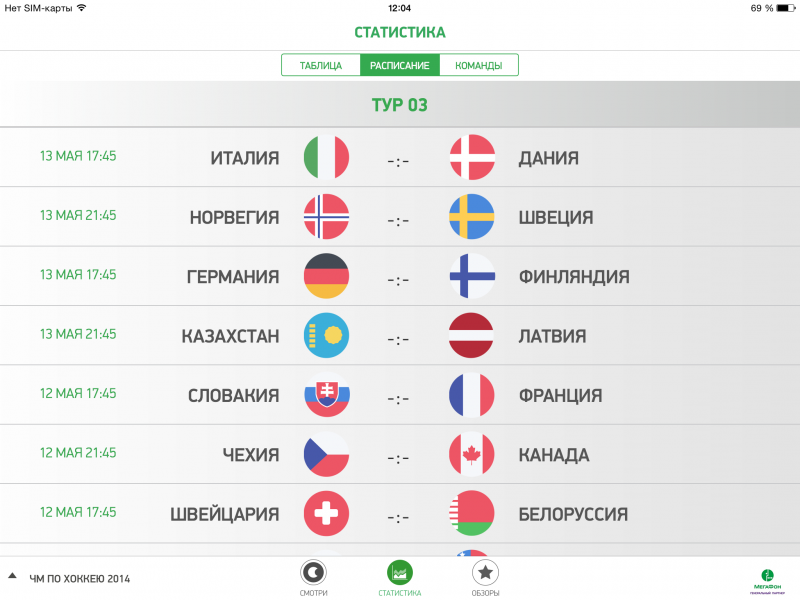Image resolution: width=800 pixels, height=600 pixels.
Task: Tap the Словакия–Франция match score
Action: pos(399,398)
